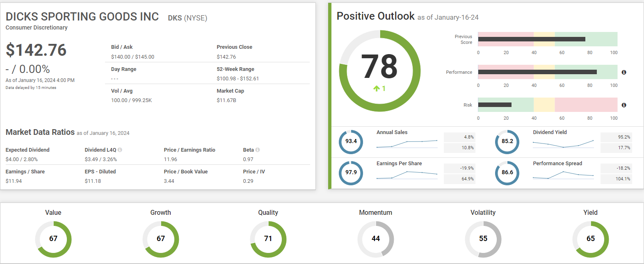Click the green up arrow under score 78
644x264 pixels.
[377, 89]
